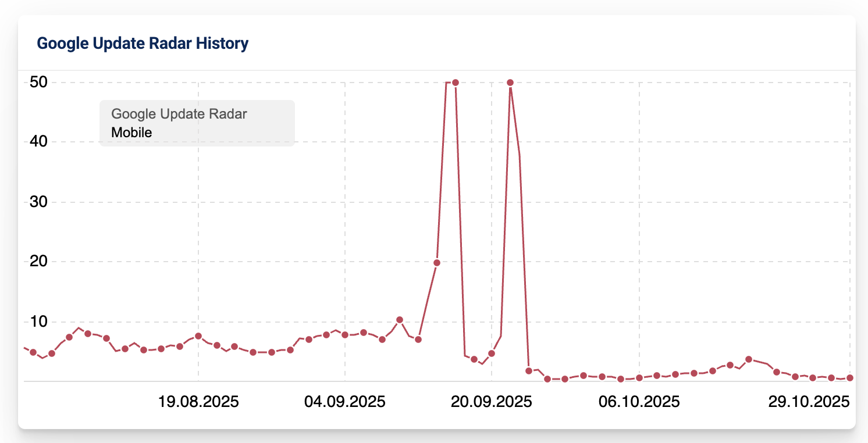Viewport: 868px width, 443px height.
Task: Click the data point on the 20.09.2025 gridline
Action: 492,353
